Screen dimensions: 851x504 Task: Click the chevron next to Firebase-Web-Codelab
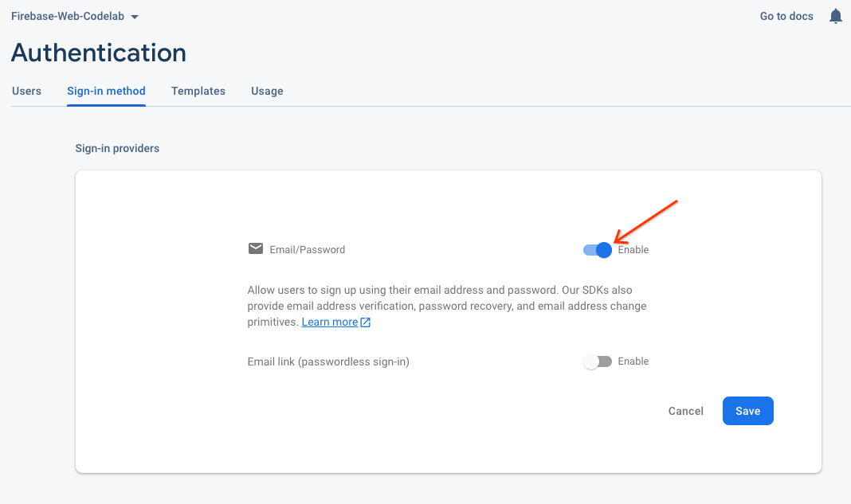[x=135, y=16]
